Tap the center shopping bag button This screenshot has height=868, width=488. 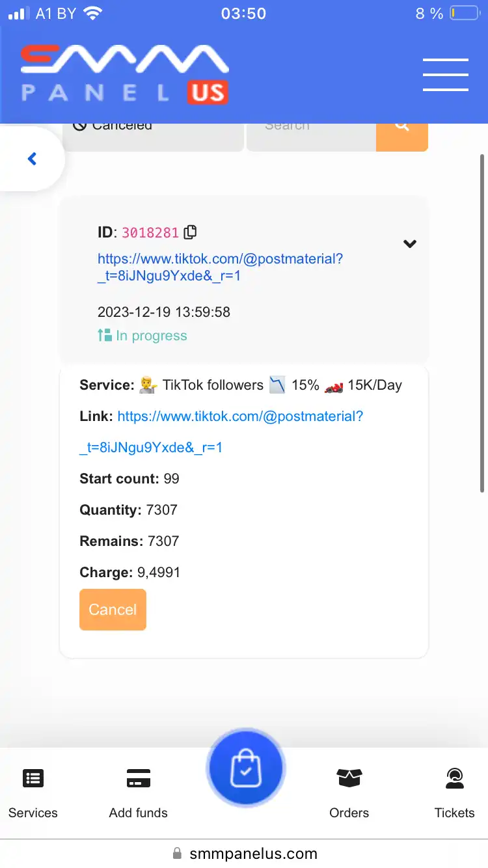[x=245, y=768]
